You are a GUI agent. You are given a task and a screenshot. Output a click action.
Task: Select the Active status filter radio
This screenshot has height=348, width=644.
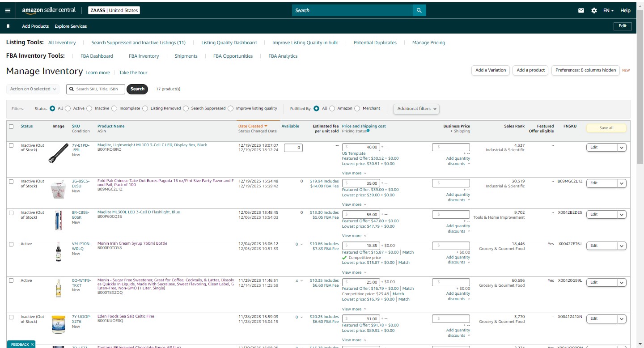point(69,108)
